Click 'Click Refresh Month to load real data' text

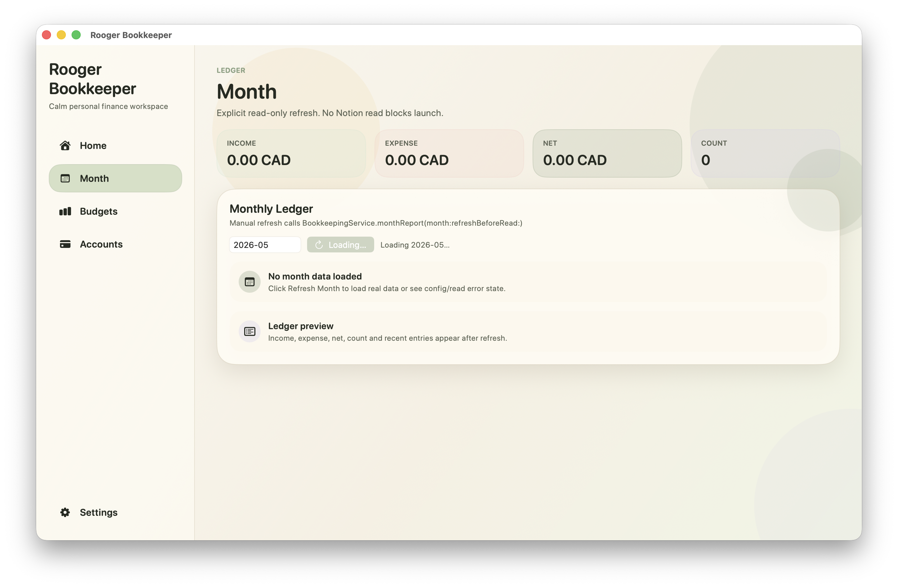pos(387,289)
